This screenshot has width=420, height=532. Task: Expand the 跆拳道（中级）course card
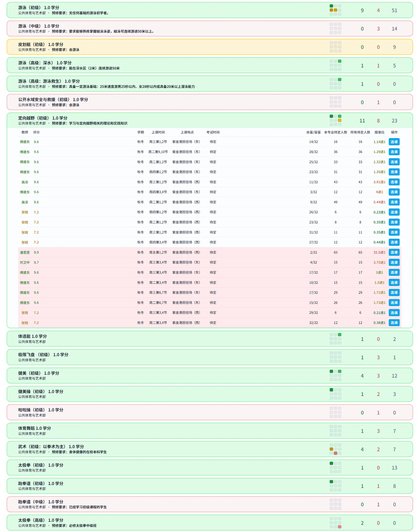click(x=210, y=504)
